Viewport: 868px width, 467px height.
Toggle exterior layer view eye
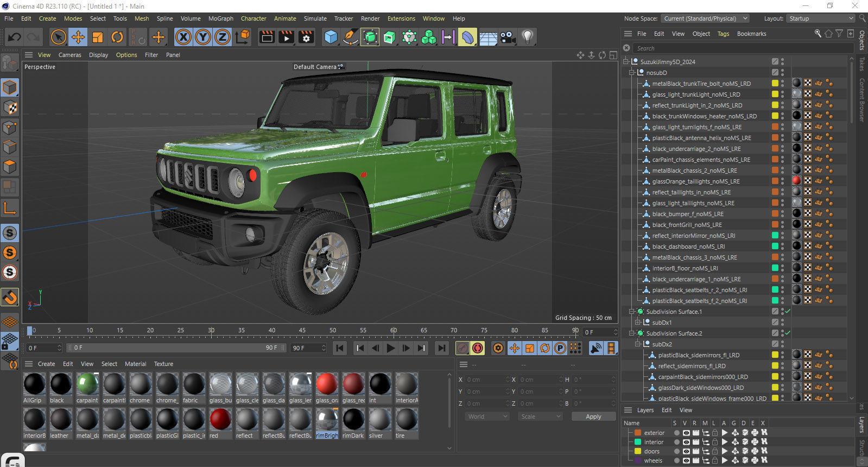686,433
